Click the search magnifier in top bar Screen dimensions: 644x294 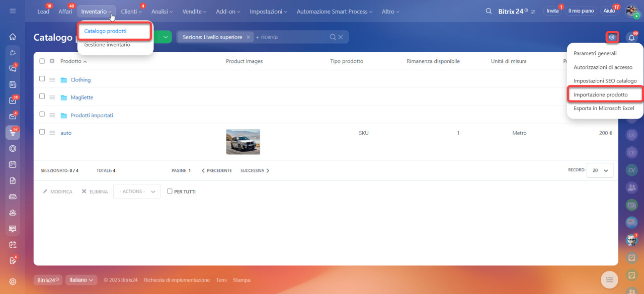488,11
